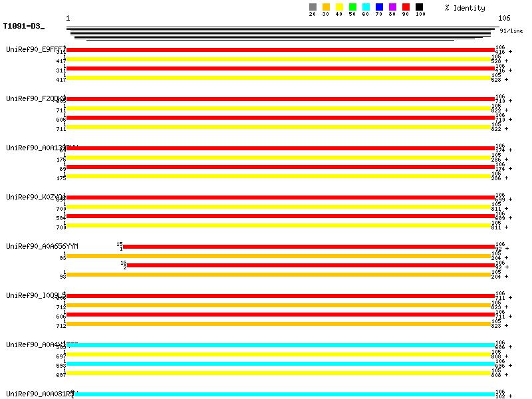Select the shorter red bar starting at 16
The image size is (532, 399).
311,265
